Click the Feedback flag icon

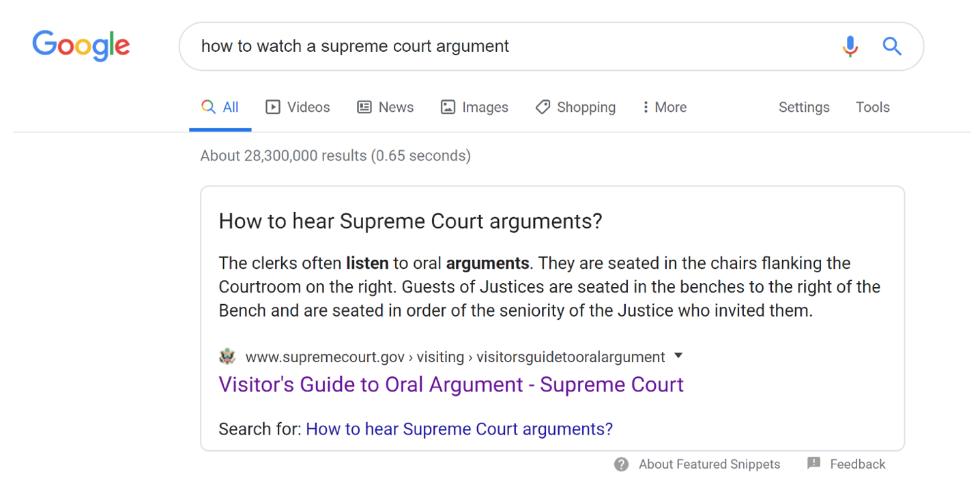coord(813,464)
